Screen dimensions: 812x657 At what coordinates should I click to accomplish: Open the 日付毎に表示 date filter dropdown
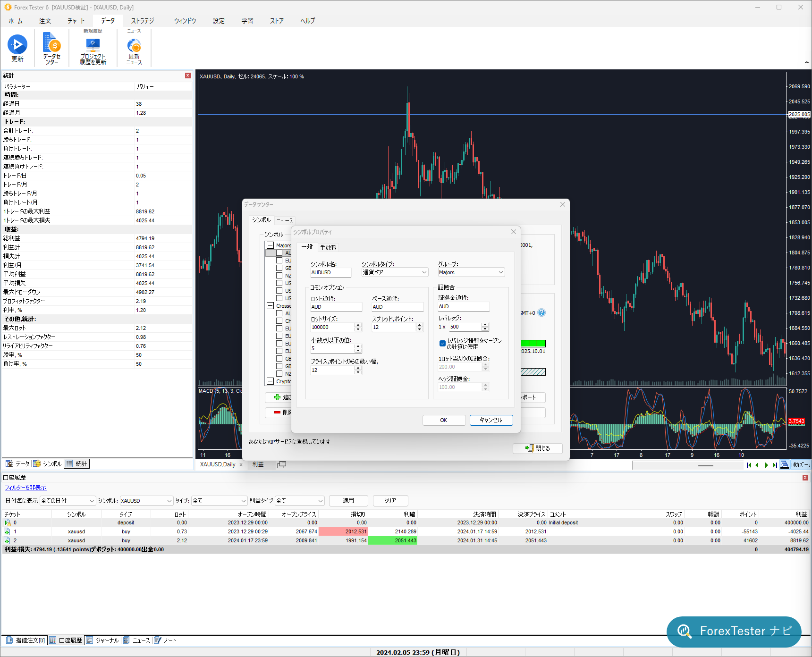[x=68, y=501]
